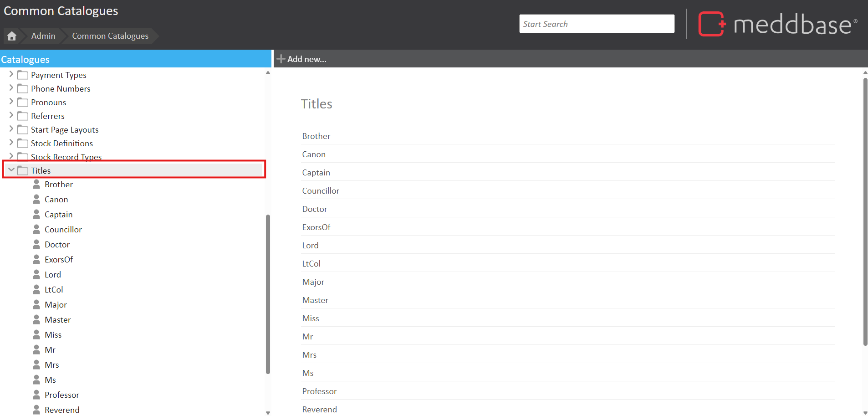Expand the Payment Types folder
Viewport: 868px width, 416px height.
click(11, 74)
